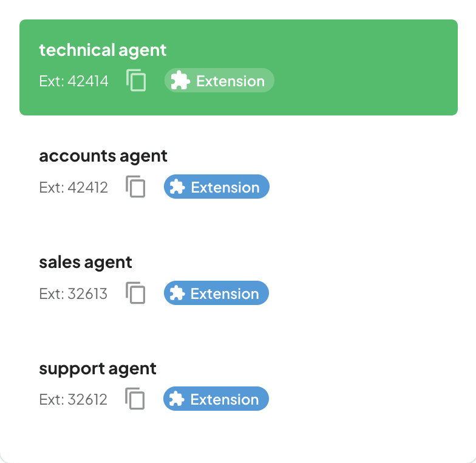Viewport: 476px width, 463px height.
Task: Select the sales agent name
Action: 86,262
